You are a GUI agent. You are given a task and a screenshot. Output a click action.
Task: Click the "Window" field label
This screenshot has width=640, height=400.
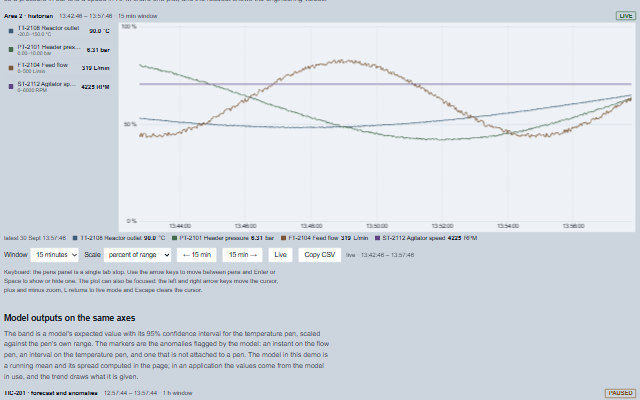[x=16, y=255]
